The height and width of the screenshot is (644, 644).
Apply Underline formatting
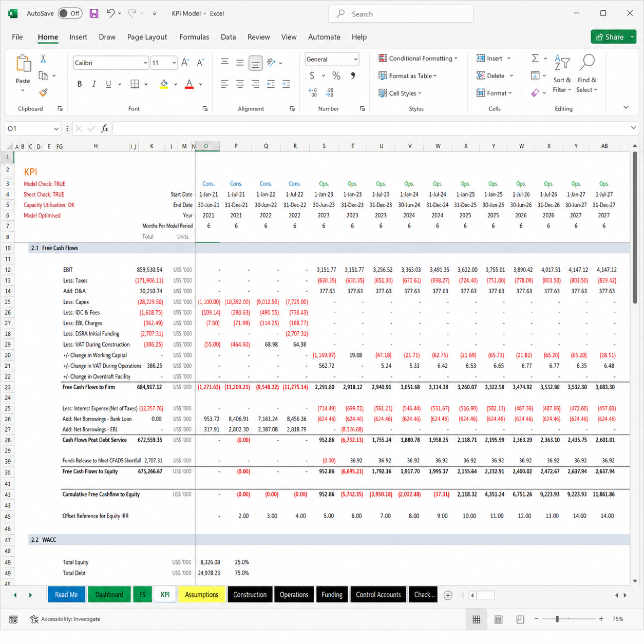click(x=108, y=84)
